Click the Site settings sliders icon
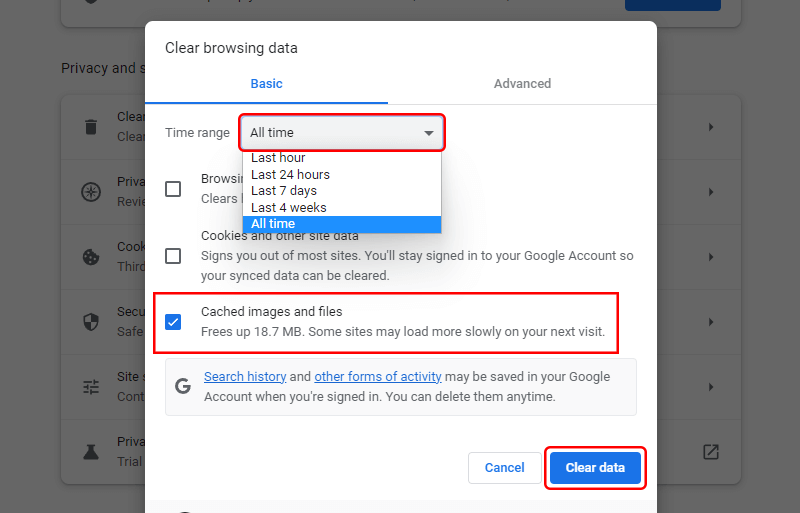 coord(91,387)
